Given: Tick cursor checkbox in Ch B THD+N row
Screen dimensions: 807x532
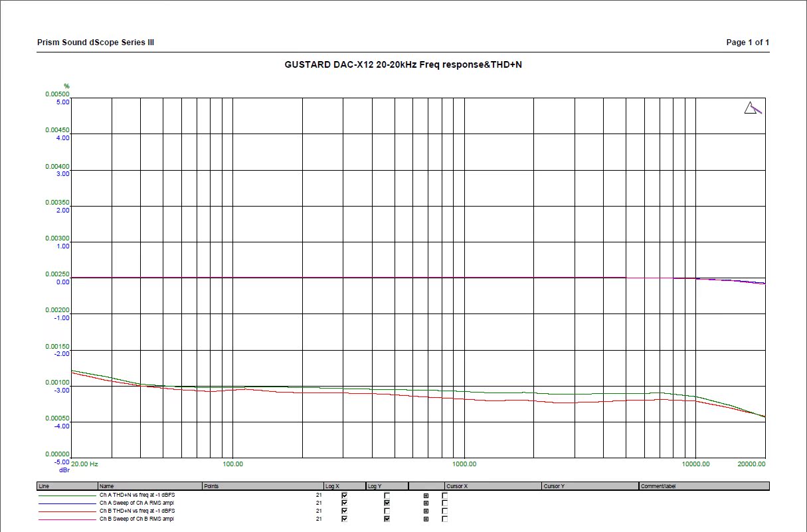Looking at the screenshot, I should pos(444,511).
